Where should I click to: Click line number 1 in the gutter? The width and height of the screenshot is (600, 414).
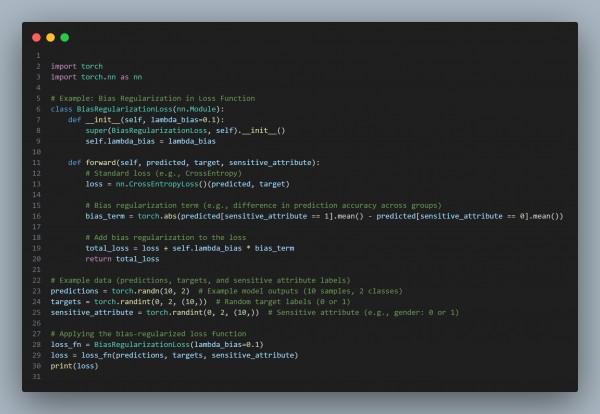[x=38, y=56]
